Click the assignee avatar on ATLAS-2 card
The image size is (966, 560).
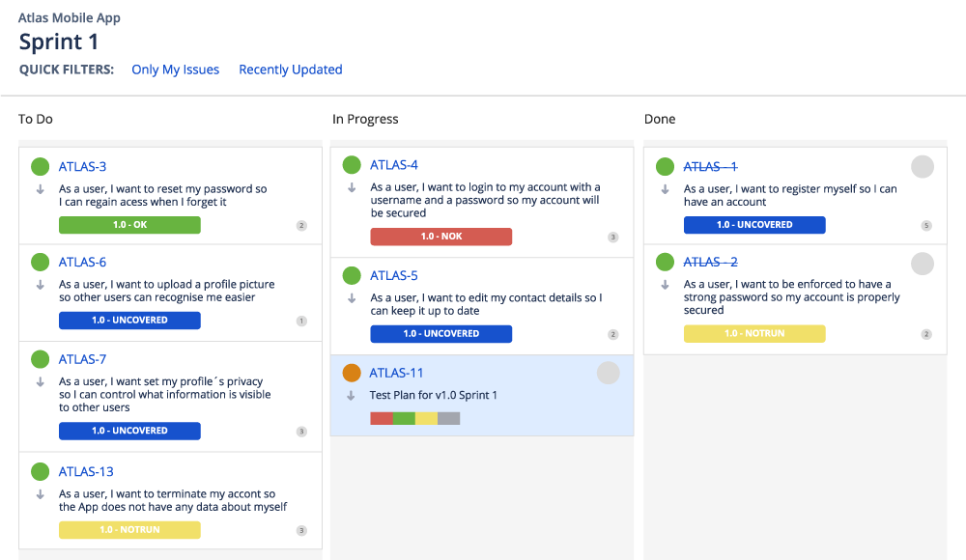pyautogui.click(x=923, y=263)
